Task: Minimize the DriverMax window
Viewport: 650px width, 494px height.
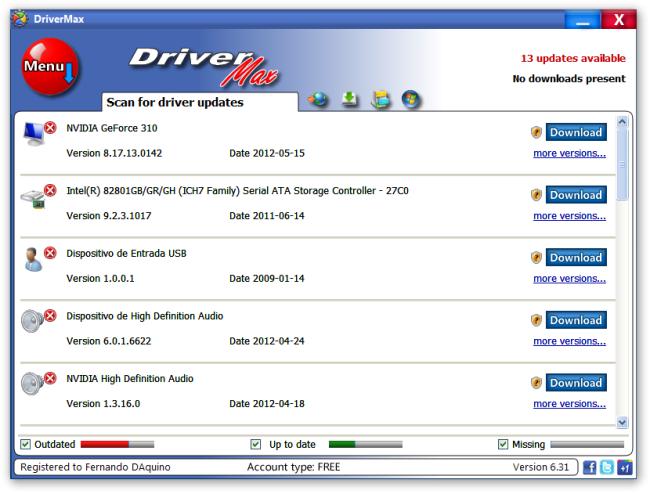Action: [582, 19]
